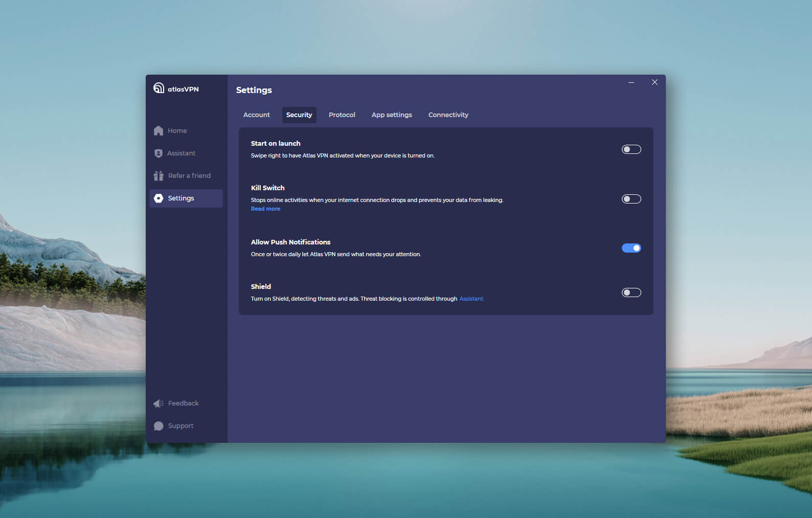The width and height of the screenshot is (812, 518).
Task: Click the Assistant shield icon in sidebar
Action: (x=159, y=153)
